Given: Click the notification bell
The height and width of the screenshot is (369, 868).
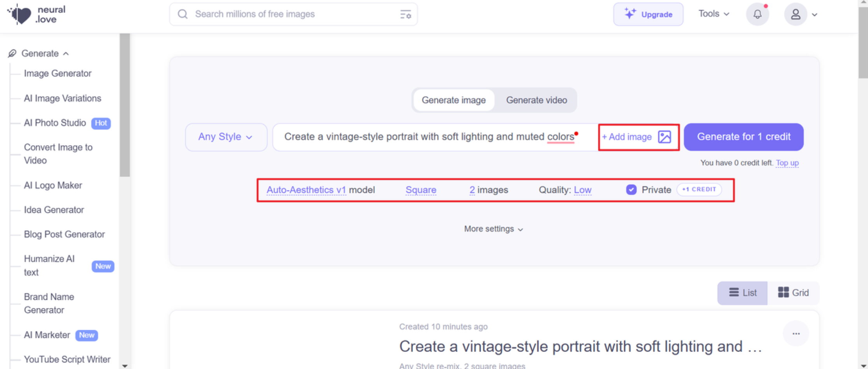Looking at the screenshot, I should point(757,14).
